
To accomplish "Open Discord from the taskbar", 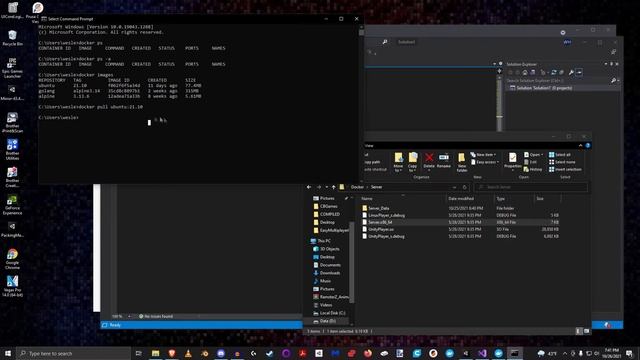I will (221, 353).
